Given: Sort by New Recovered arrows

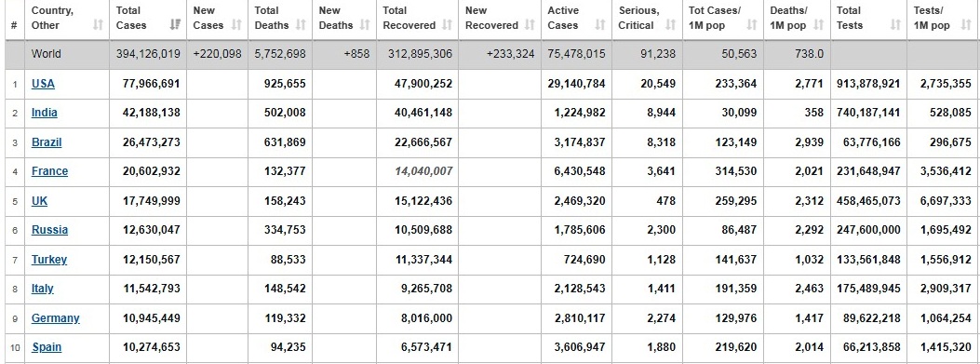Looking at the screenshot, I should coord(530,25).
